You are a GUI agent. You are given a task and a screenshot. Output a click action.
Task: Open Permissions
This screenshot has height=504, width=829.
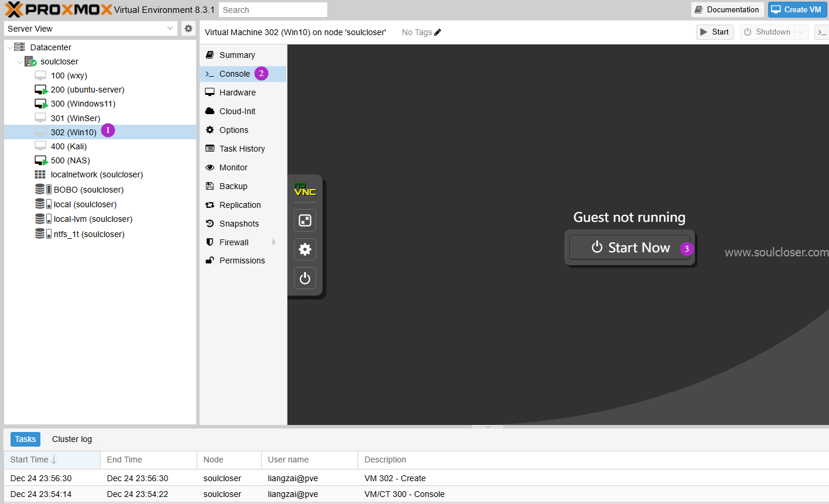[242, 260]
